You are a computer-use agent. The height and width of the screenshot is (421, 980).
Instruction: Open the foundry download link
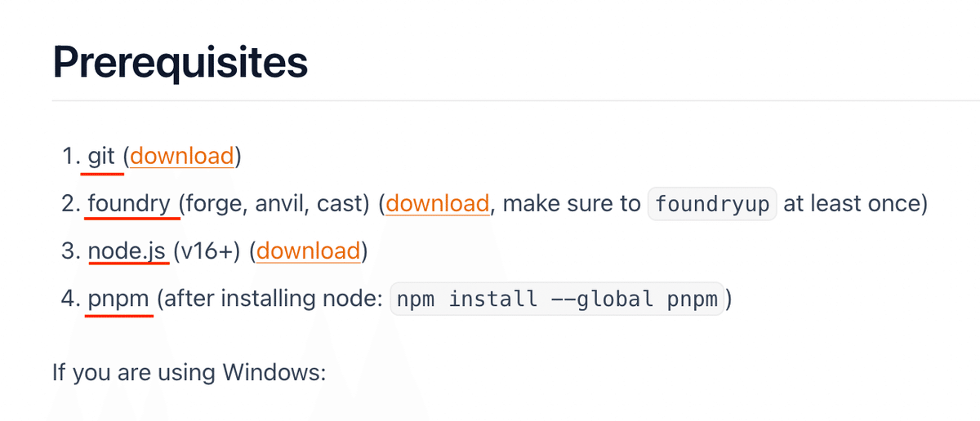coord(438,203)
